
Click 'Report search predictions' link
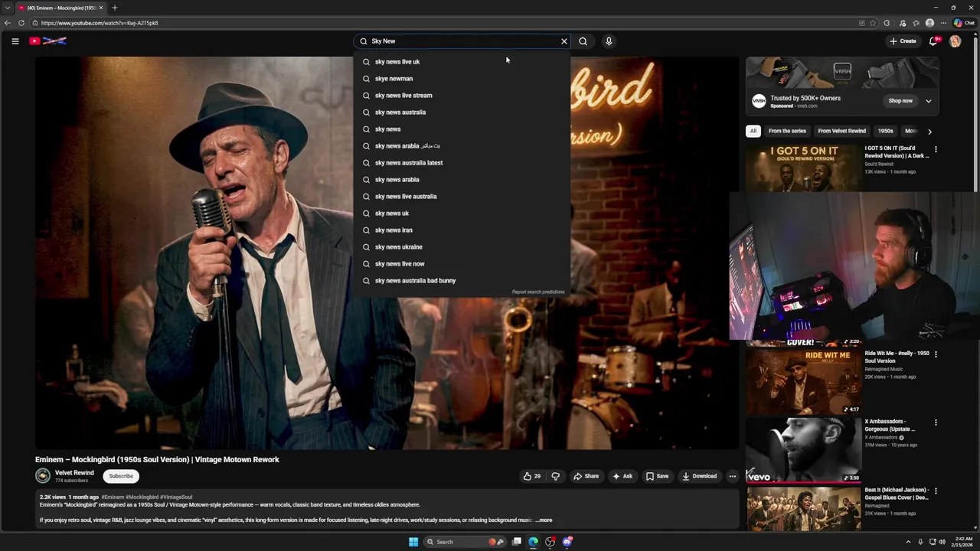538,292
